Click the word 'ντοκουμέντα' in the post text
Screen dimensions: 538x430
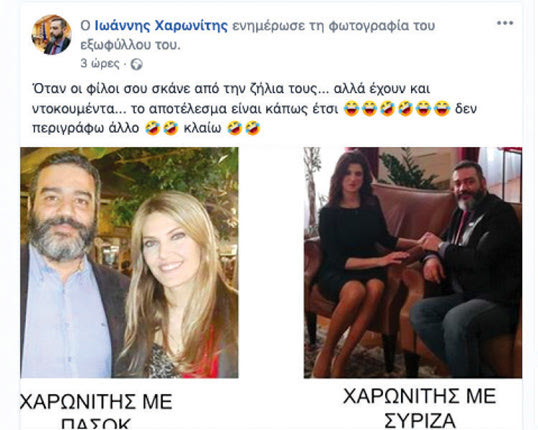pos(79,109)
